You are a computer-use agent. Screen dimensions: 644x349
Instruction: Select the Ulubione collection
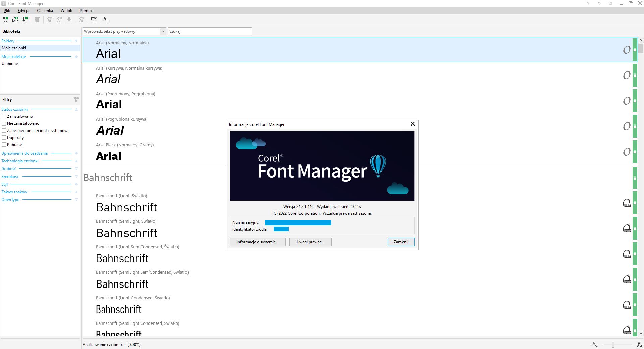(x=40, y=64)
